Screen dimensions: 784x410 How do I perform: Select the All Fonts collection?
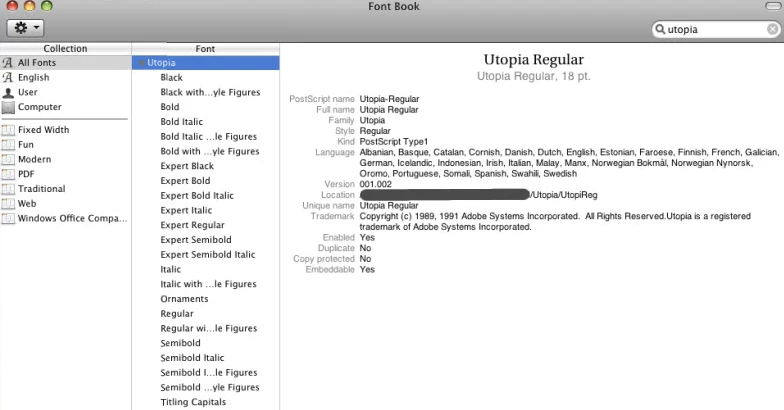[66, 62]
